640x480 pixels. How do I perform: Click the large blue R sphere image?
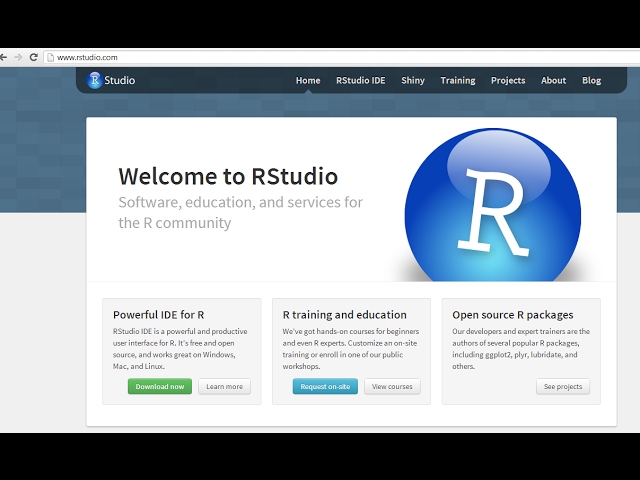tap(493, 205)
